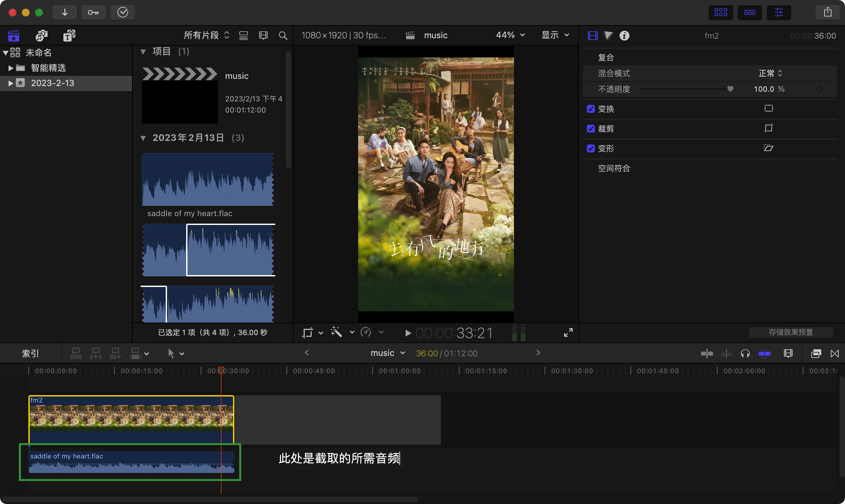Toggle the timeline panel layout button
Image resolution: width=845 pixels, height=504 pixels.
pyautogui.click(x=750, y=13)
